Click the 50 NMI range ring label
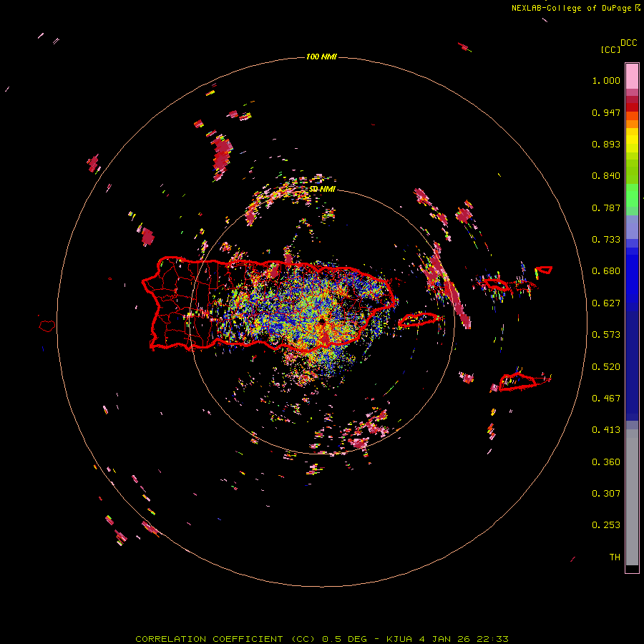This screenshot has height=644, width=644. 322,189
